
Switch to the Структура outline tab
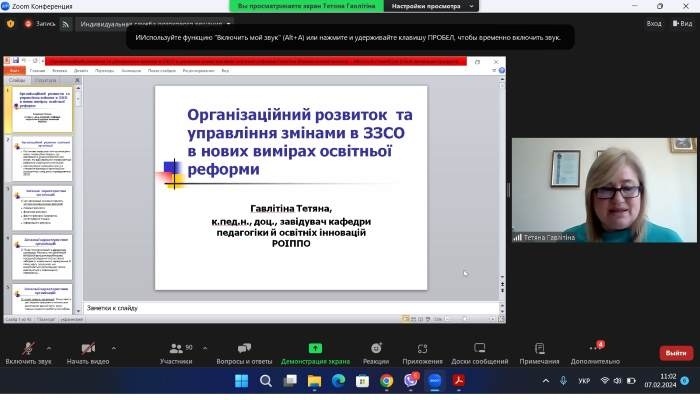click(46, 80)
